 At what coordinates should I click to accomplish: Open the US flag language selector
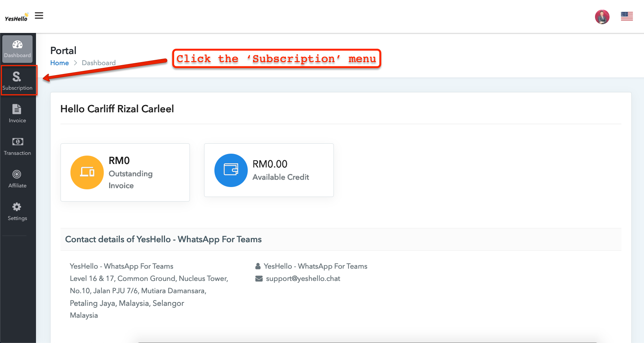[627, 16]
